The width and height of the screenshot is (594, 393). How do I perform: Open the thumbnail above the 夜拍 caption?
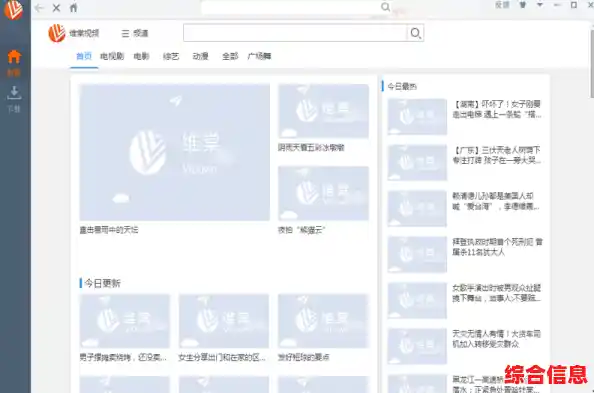[x=324, y=193]
